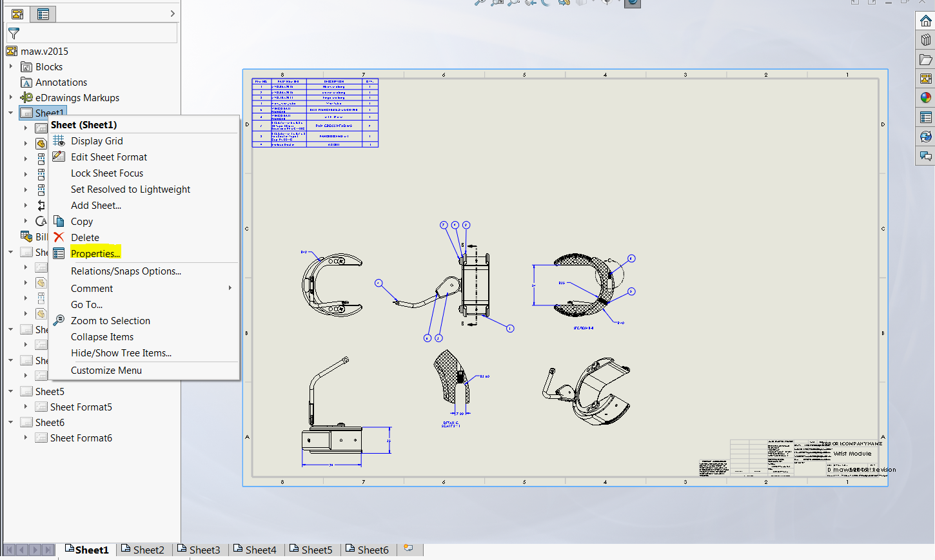The width and height of the screenshot is (935, 560).
Task: Toggle Lock Sheet Focus
Action: [x=107, y=173]
